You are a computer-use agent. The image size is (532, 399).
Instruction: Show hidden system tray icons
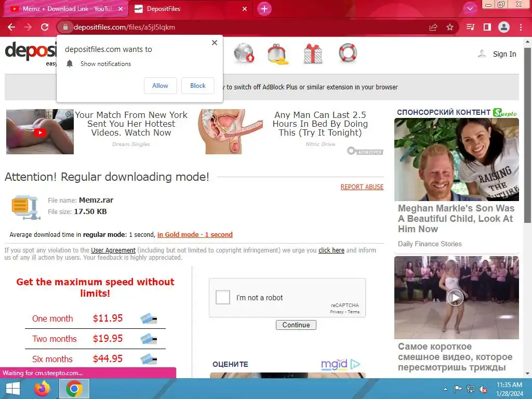[x=445, y=389]
